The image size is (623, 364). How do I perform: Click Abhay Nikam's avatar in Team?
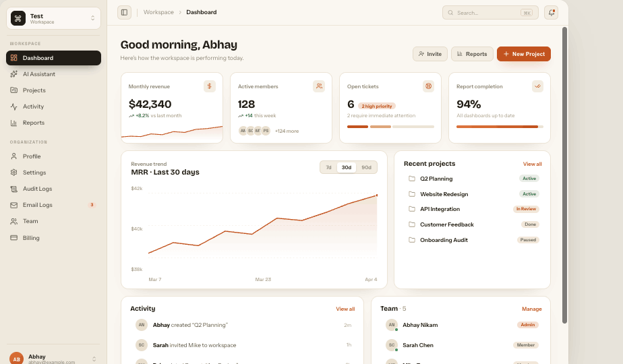[392, 325]
